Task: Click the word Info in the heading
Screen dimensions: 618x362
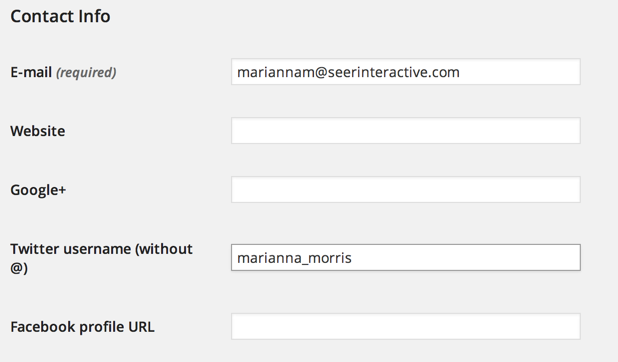Action: (x=94, y=16)
